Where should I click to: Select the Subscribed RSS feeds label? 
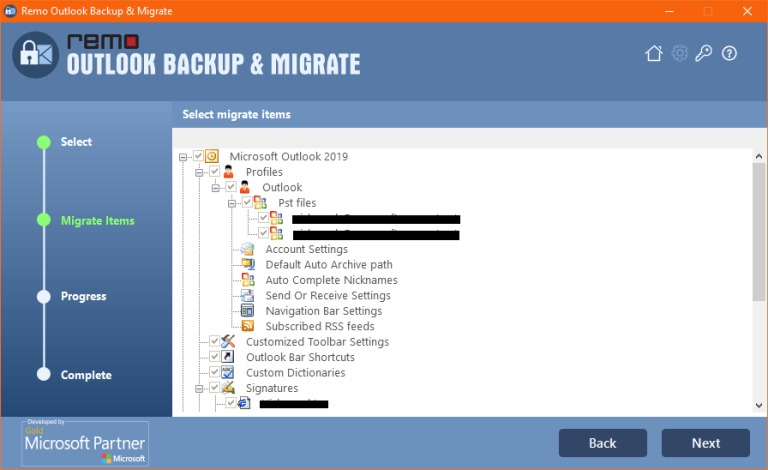point(320,327)
